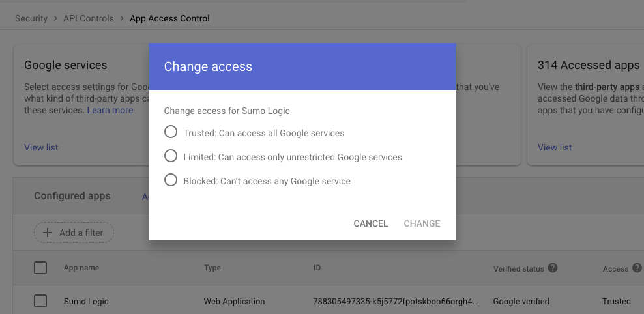Click the Verified status help icon
The image size is (644, 314).
click(x=553, y=268)
